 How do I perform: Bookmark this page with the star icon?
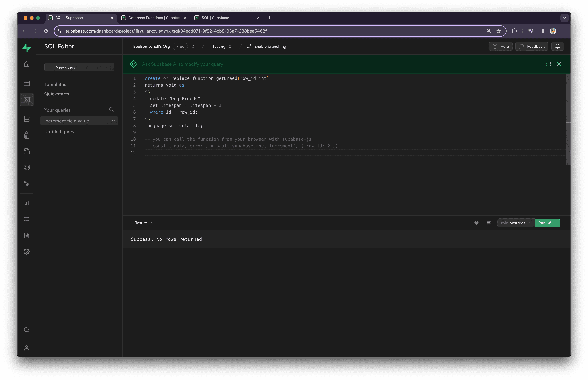499,31
